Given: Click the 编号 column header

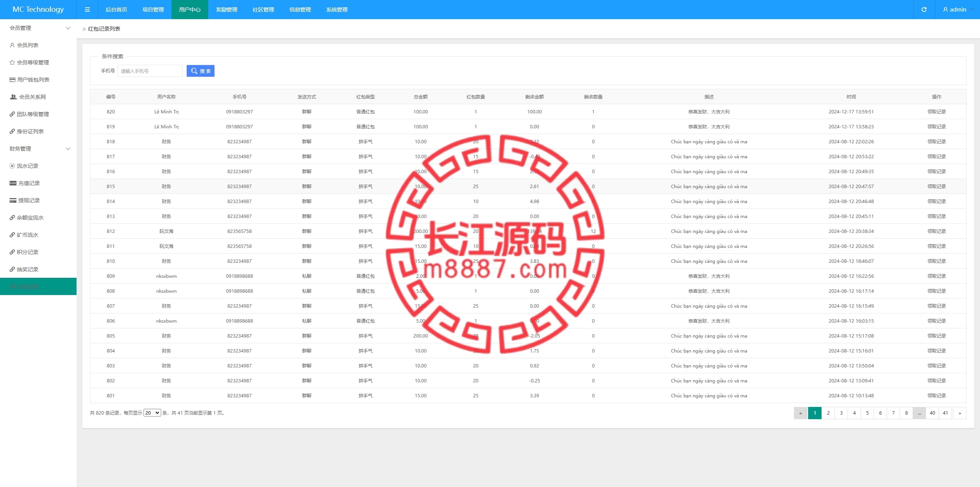Looking at the screenshot, I should pyautogui.click(x=111, y=97).
